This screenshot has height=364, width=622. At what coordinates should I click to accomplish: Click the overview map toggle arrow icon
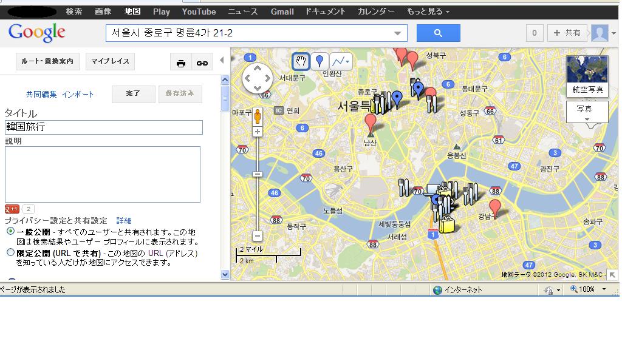(612, 274)
